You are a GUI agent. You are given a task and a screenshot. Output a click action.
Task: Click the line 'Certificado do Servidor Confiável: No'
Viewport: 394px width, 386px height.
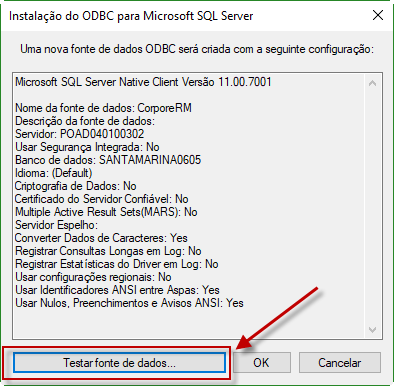[102, 199]
